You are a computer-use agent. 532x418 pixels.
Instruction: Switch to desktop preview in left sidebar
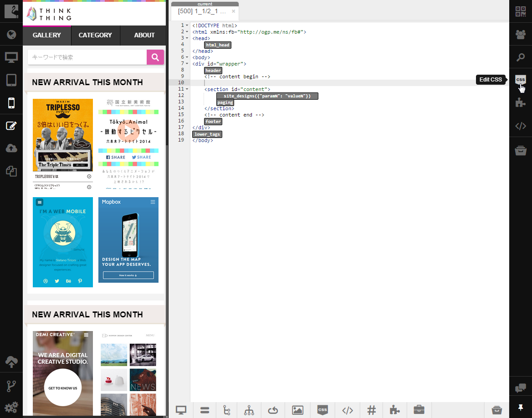tap(11, 57)
